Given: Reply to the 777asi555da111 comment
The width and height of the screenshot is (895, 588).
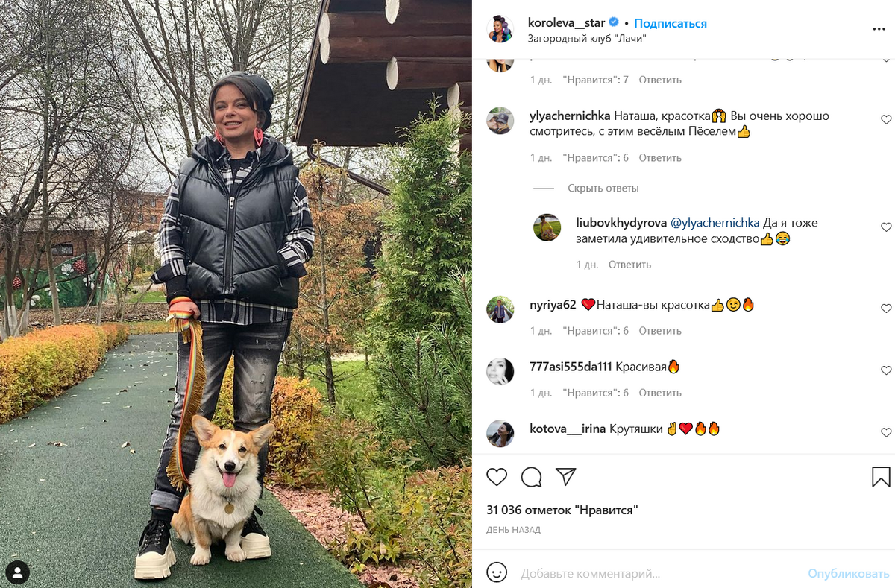Looking at the screenshot, I should pyautogui.click(x=660, y=393).
